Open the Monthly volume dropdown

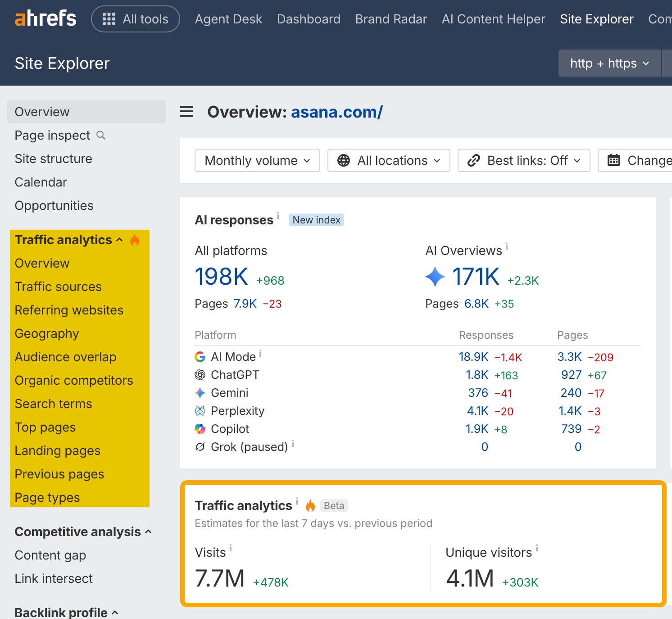tap(257, 160)
